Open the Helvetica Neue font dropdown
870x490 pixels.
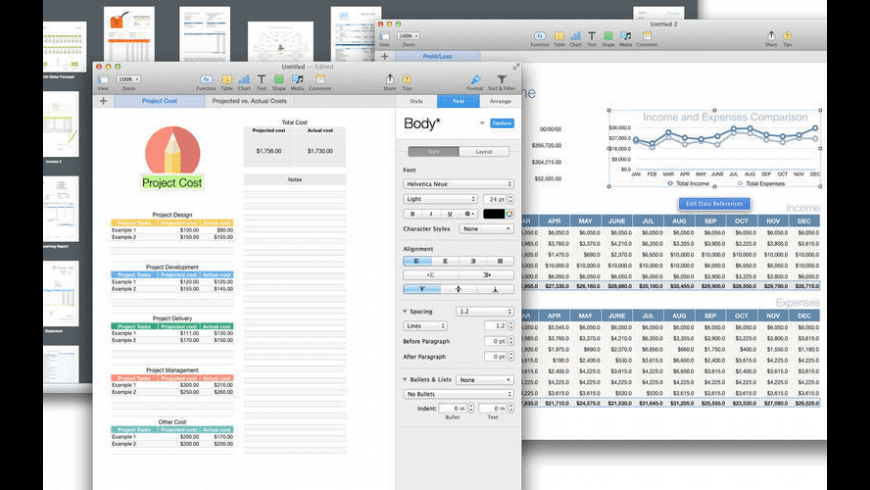point(458,184)
